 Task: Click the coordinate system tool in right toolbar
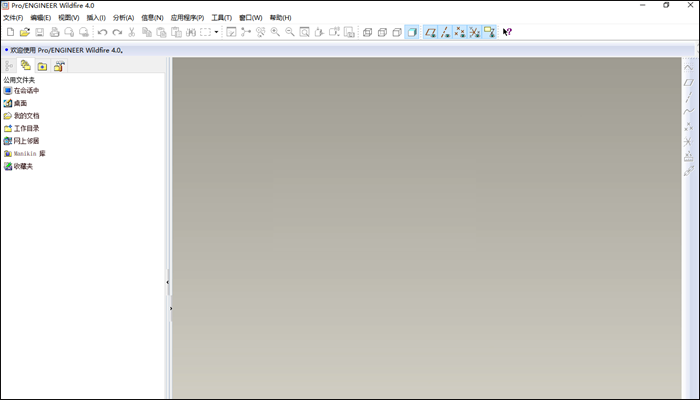pyautogui.click(x=688, y=142)
